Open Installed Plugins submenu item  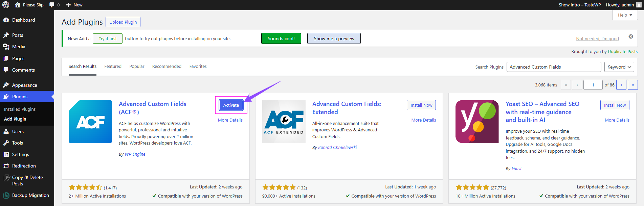coord(20,109)
